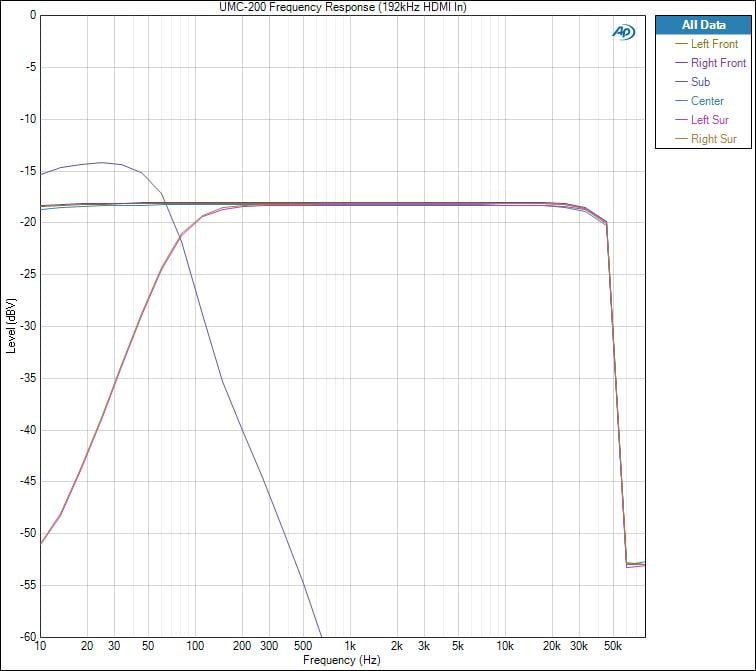Click the Left Front line color marker
This screenshot has width=756, height=671.
682,44
